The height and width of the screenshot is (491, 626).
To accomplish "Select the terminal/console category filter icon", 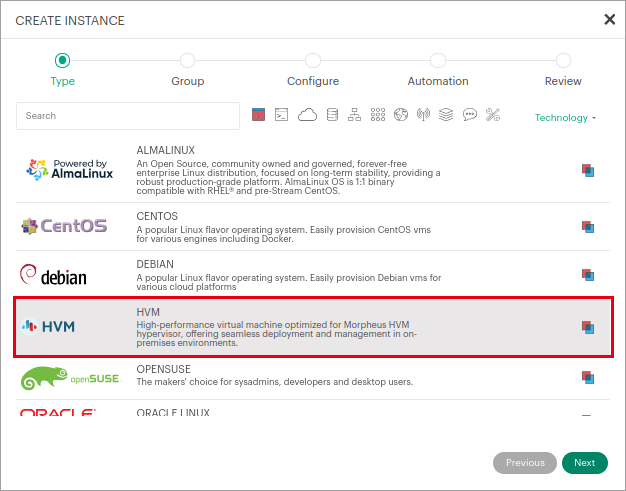I will pos(281,115).
